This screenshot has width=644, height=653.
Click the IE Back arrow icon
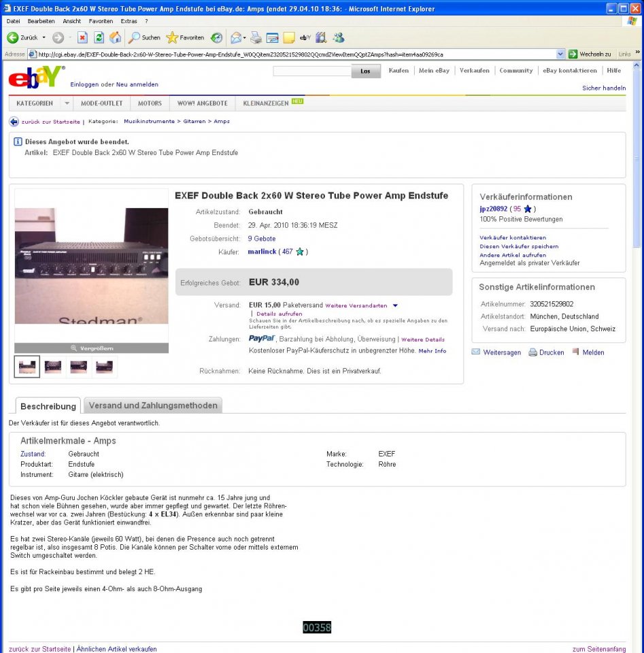pos(12,37)
